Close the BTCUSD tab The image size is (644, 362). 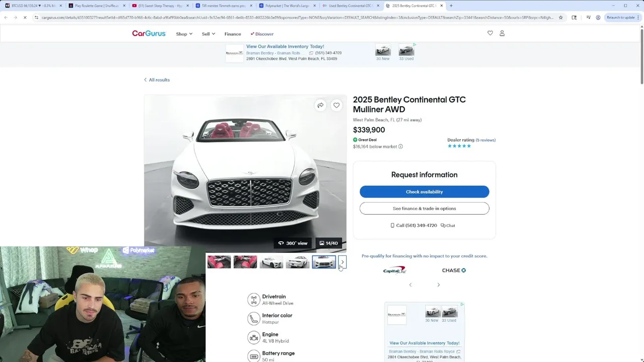point(61,6)
